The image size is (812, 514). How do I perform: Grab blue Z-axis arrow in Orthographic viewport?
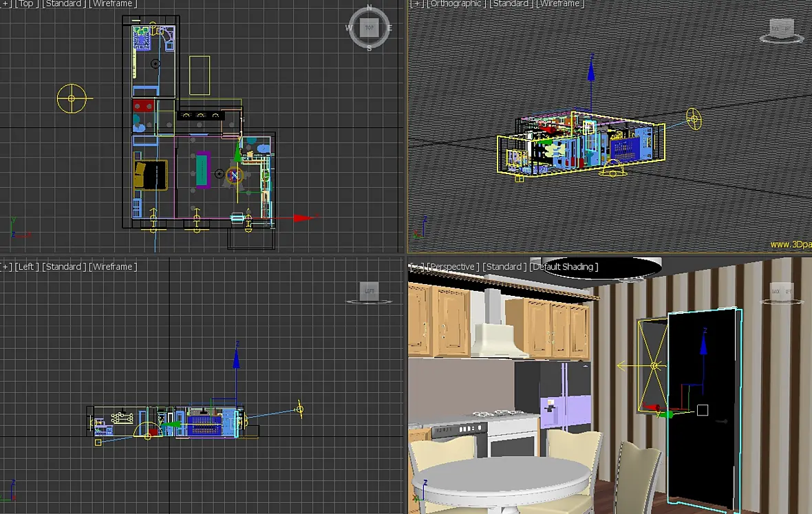coord(591,70)
